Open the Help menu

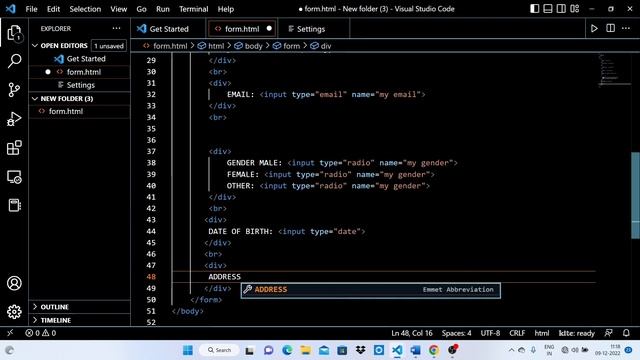click(225, 9)
